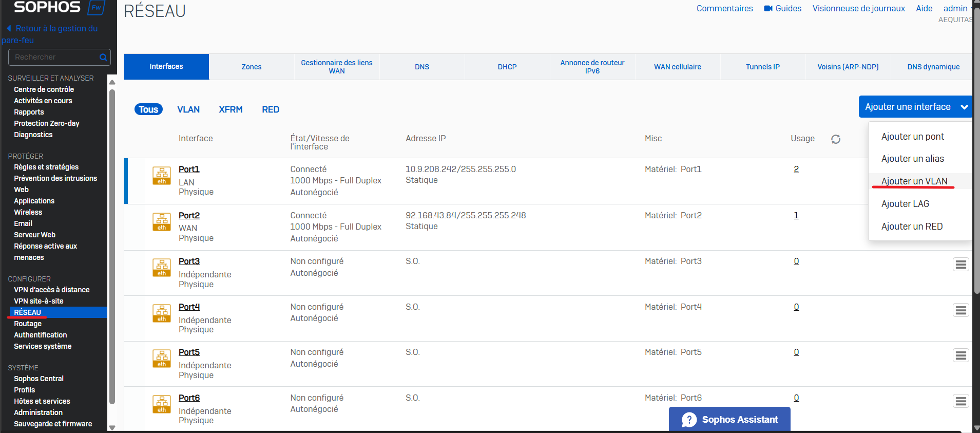Screen dimensions: 980x433
Task: Select Ajouter un pont from menu
Action: click(913, 137)
